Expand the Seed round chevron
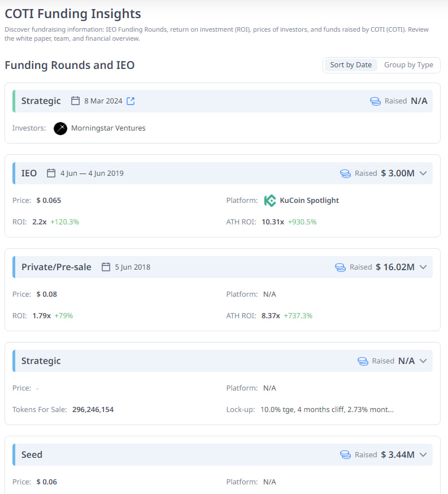448x494 pixels. (423, 455)
